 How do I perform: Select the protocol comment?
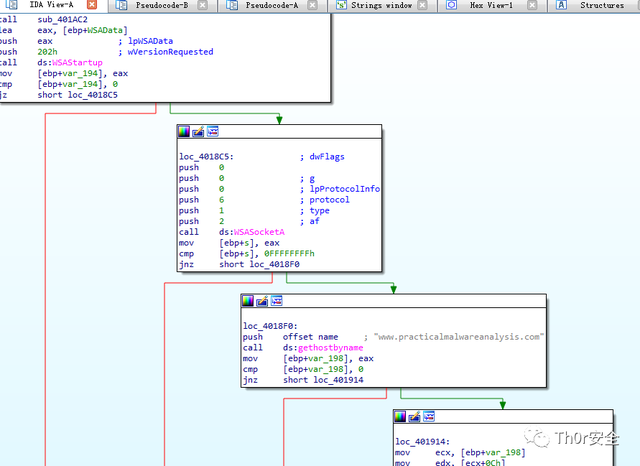click(329, 200)
